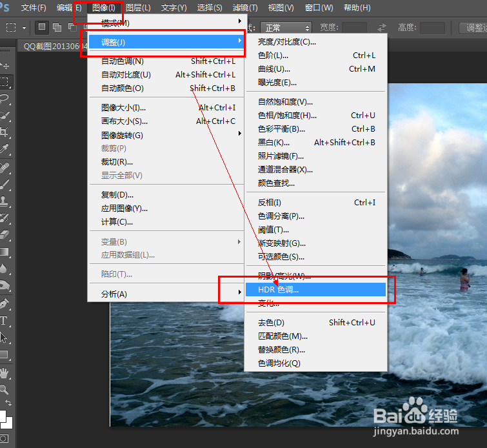Select 图像大小(I)... menu item
This screenshot has width=487, height=448.
(x=167, y=108)
